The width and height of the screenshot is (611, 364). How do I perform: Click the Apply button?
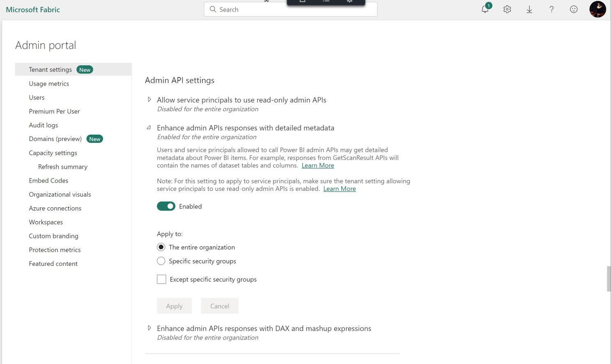click(x=174, y=306)
